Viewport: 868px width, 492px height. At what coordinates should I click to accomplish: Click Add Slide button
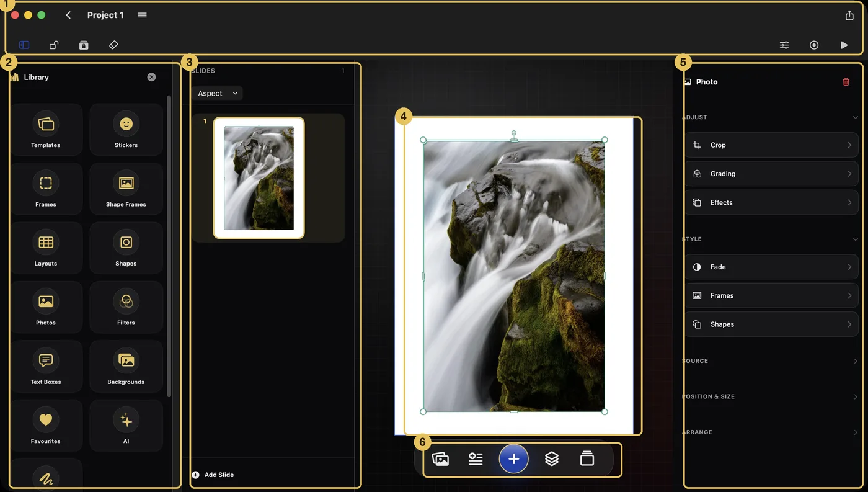[213, 475]
